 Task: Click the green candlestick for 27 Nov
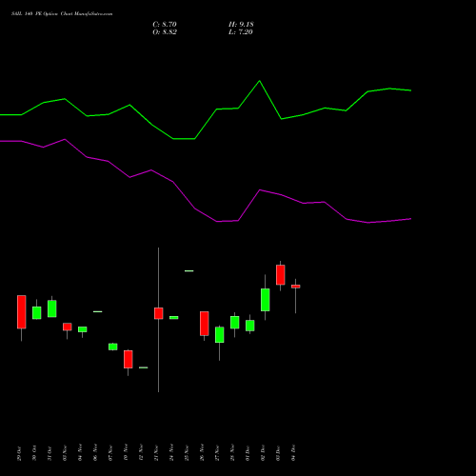click(220, 334)
